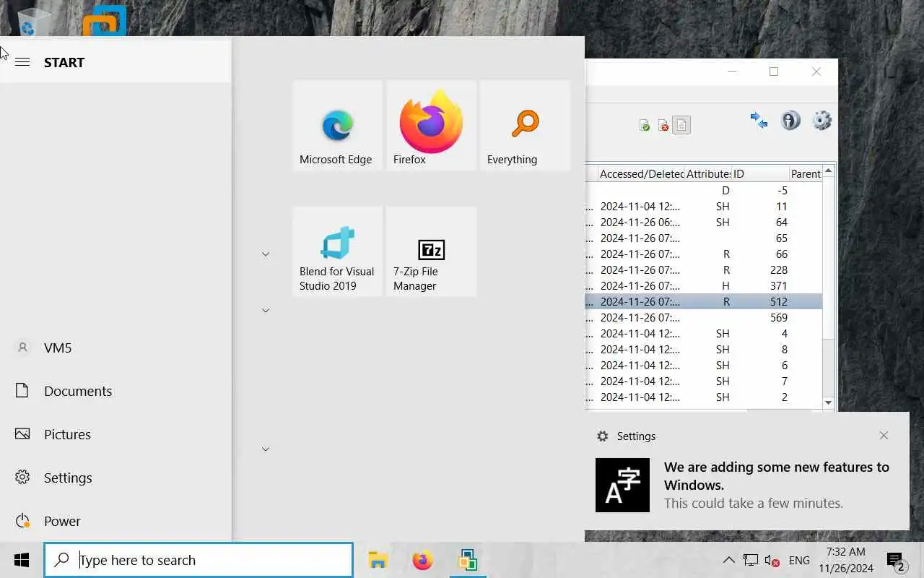Click the chevron beside the Blend tile row
924x578 pixels.
pos(266,254)
